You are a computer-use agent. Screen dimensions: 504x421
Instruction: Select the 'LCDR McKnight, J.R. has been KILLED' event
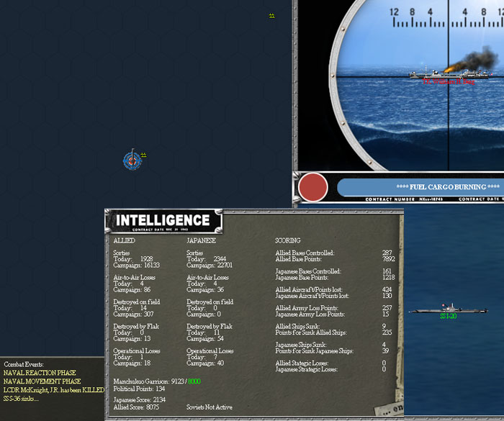click(x=54, y=390)
